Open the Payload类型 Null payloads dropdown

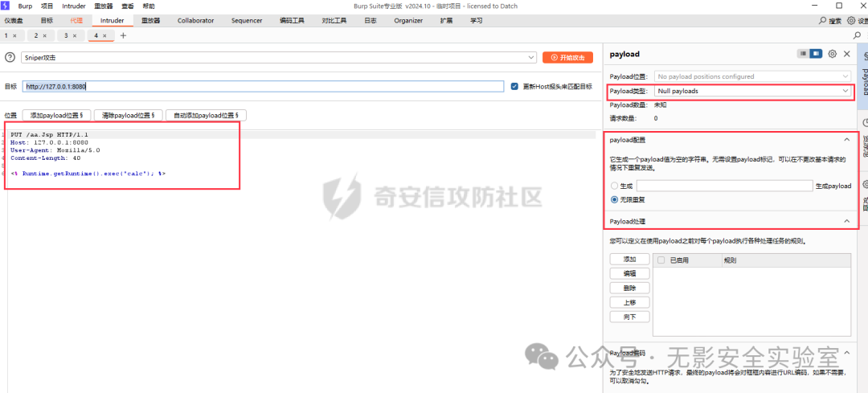coord(752,91)
